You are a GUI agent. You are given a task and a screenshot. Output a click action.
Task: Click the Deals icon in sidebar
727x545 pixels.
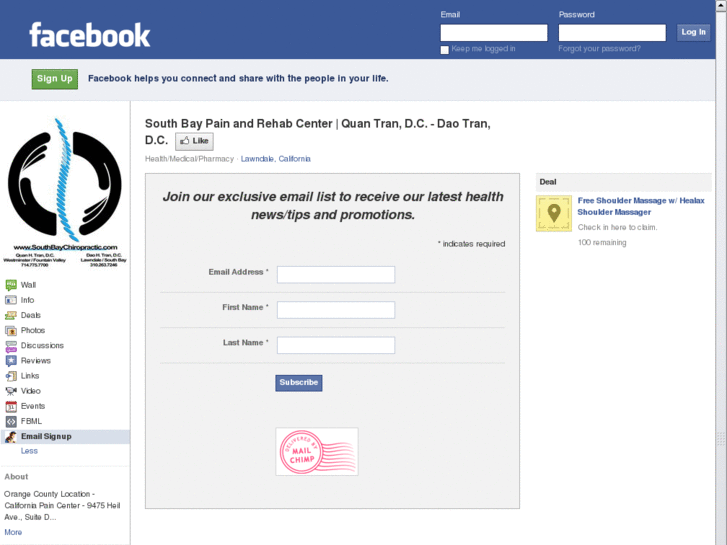pos(11,315)
